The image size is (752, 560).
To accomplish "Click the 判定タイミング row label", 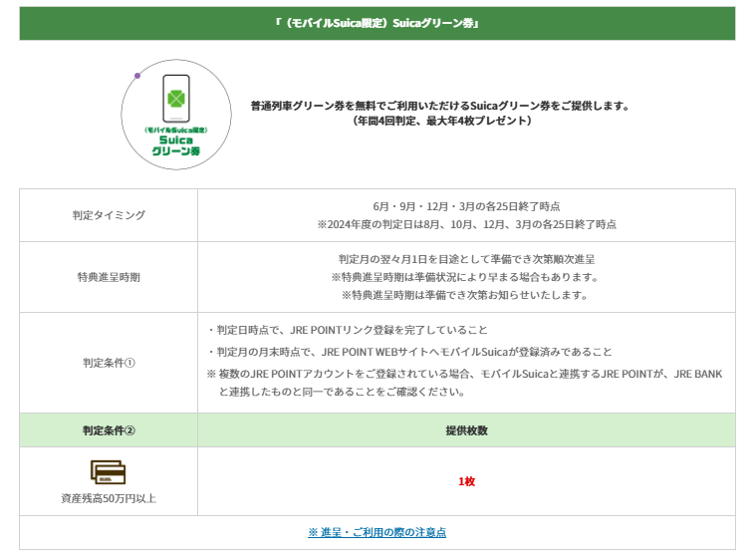I will tap(109, 215).
